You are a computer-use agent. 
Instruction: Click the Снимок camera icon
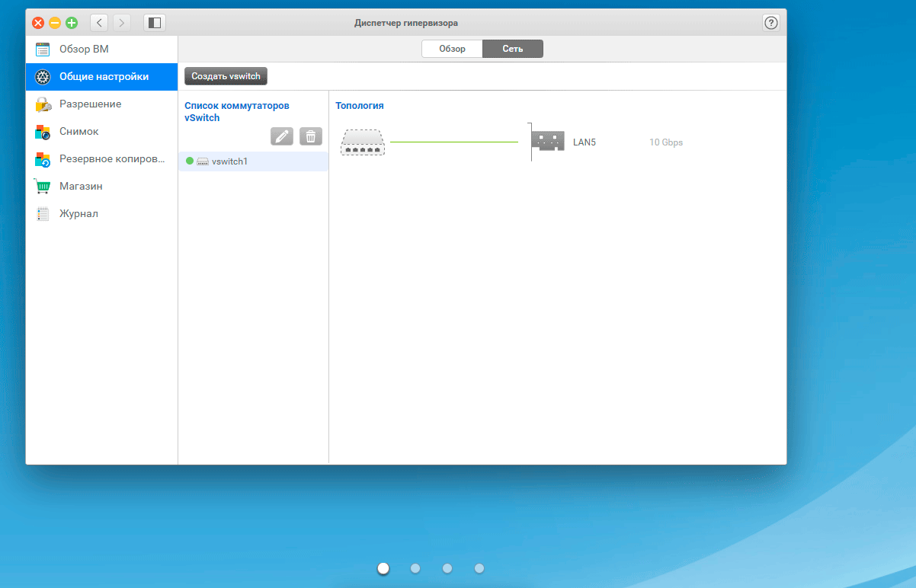click(x=43, y=132)
